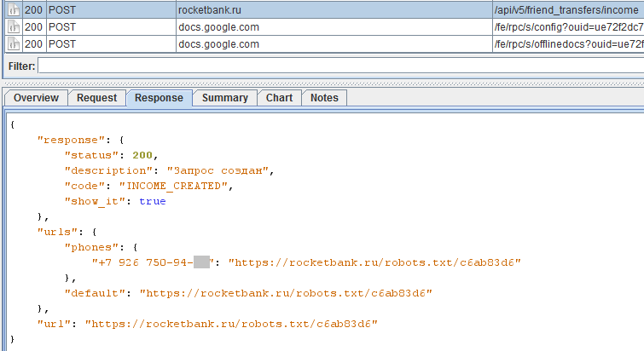Click the "show_it" key
The width and height of the screenshot is (644, 351).
tap(95, 201)
